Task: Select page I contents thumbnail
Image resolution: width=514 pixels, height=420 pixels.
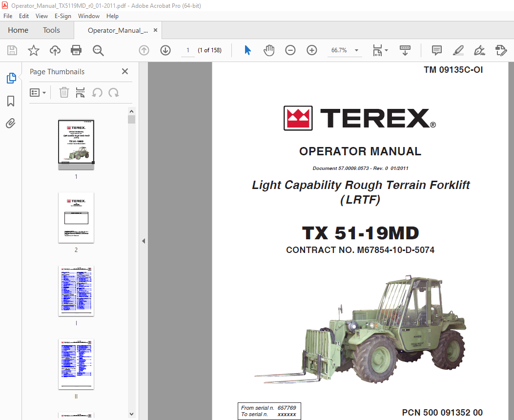Action: pyautogui.click(x=76, y=291)
